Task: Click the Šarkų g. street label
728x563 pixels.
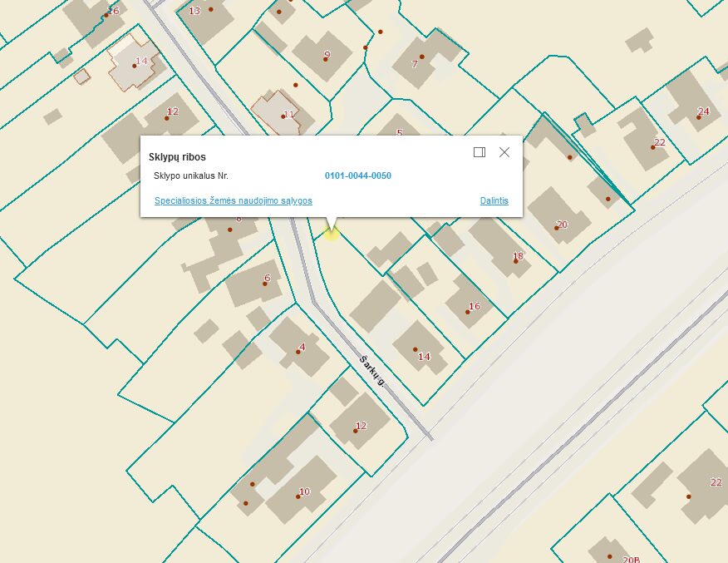Action: [x=372, y=368]
